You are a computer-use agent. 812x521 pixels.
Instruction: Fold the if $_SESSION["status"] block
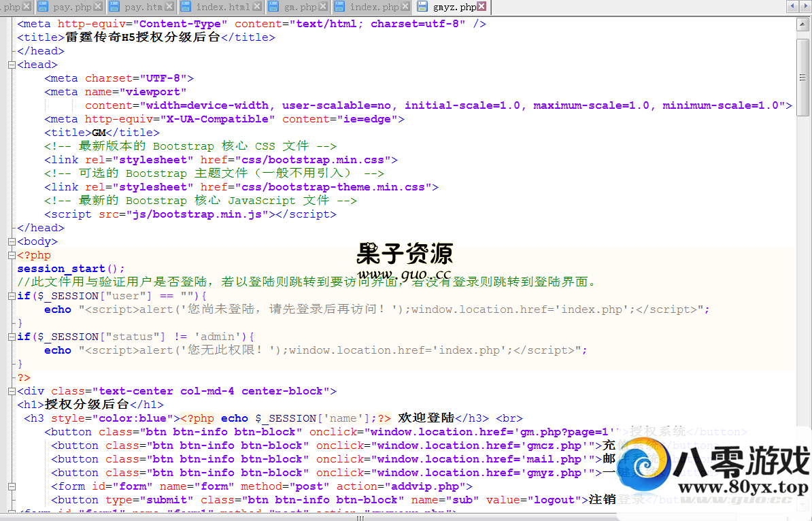(x=12, y=337)
